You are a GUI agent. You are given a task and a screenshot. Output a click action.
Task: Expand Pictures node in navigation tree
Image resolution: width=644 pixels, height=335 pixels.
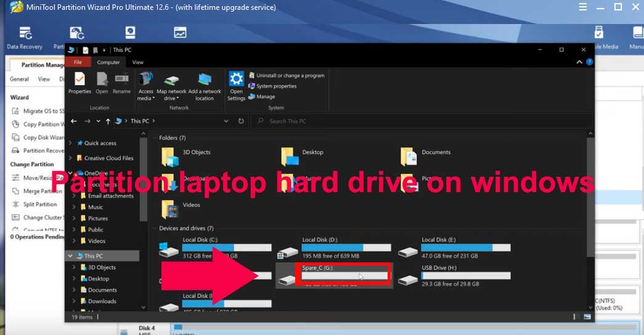75,219
